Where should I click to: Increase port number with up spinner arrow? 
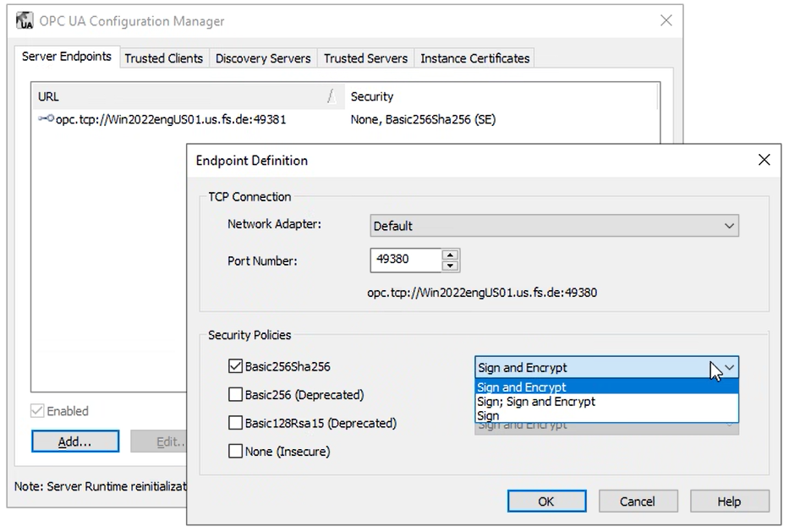[x=451, y=255]
